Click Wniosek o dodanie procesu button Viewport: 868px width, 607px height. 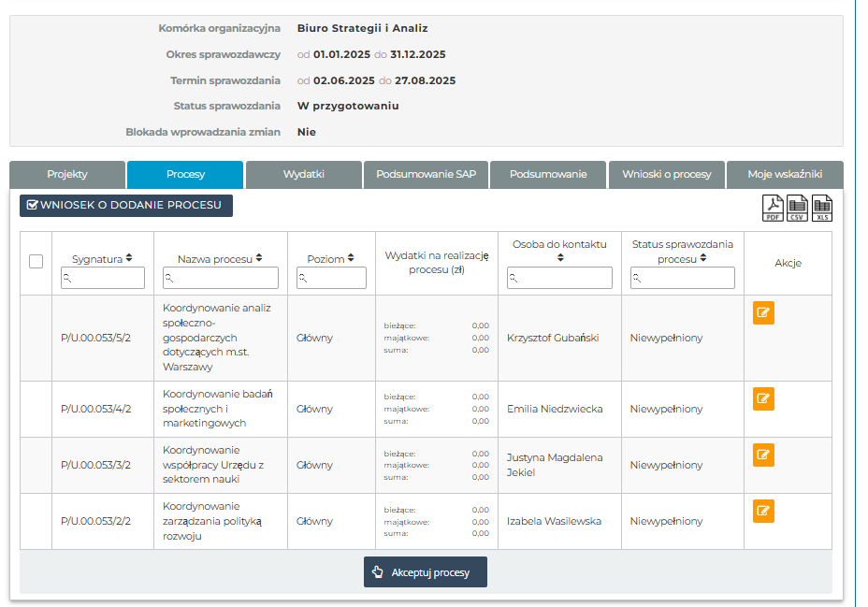point(126,205)
